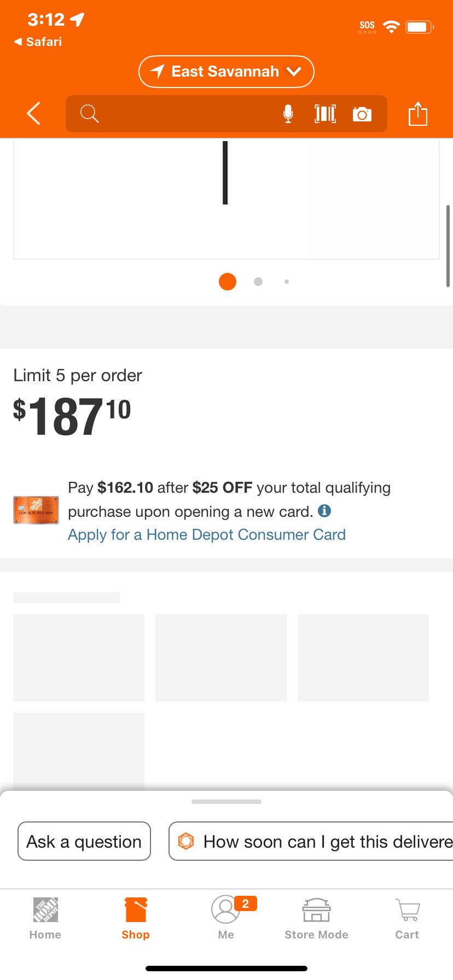Viewport: 453px width, 980px height.
Task: Tap the magnifying glass search icon
Action: [x=89, y=114]
